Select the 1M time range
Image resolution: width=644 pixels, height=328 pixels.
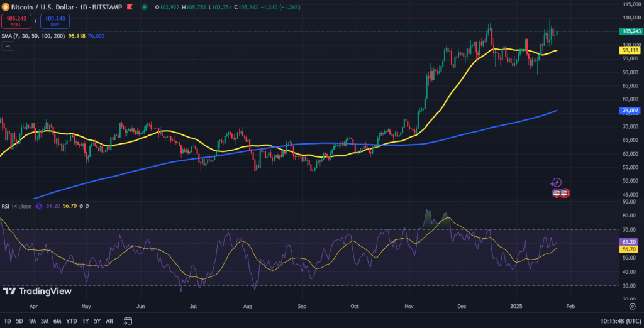point(32,321)
